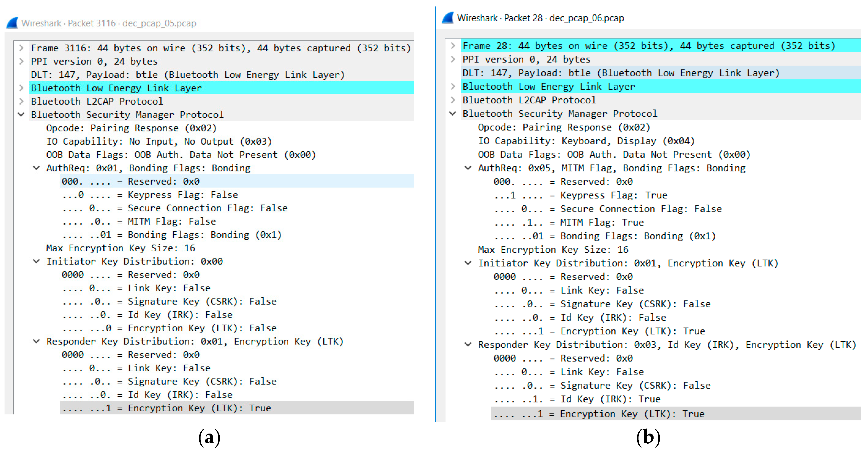Collapse Initiator Key Distribution 0x00 node
868x452 pixels.
point(36,261)
